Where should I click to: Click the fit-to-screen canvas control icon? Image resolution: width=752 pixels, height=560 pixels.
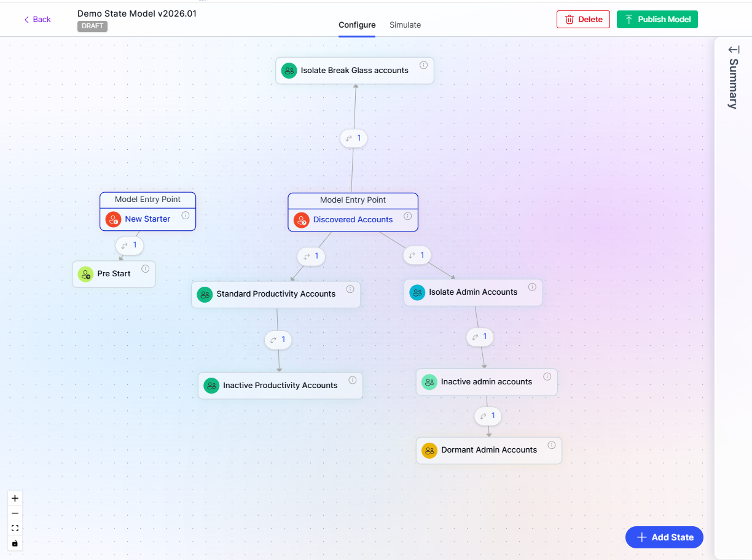click(x=15, y=528)
